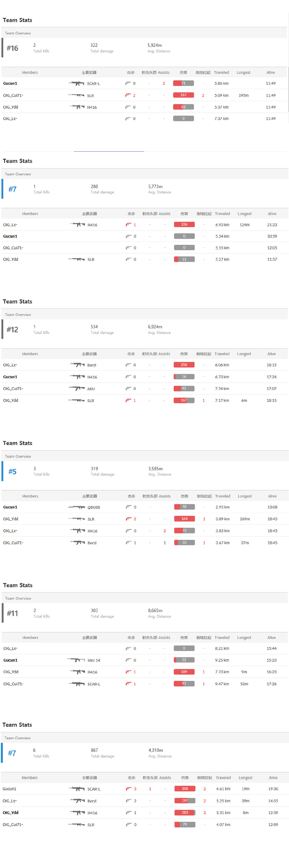Click the 236 damage bar
The image size is (289, 868).
pos(184,225)
